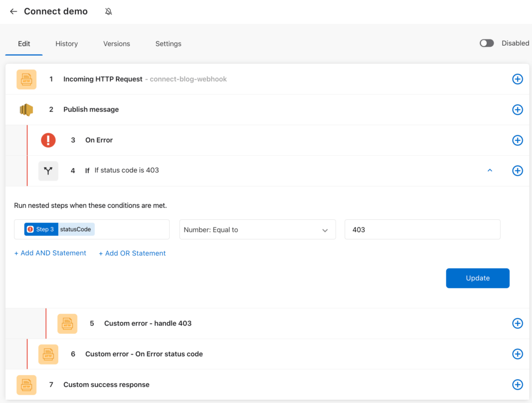Click the Publish message AWS icon

click(x=26, y=110)
